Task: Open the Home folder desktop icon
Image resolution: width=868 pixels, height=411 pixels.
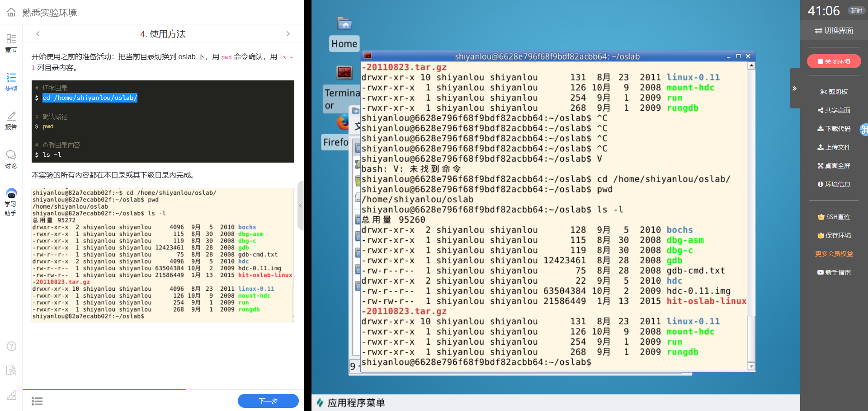Action: [x=344, y=24]
